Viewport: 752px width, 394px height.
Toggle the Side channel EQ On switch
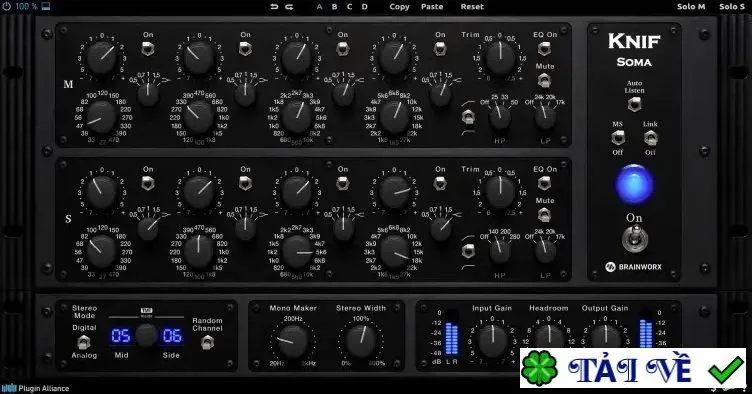544,183
